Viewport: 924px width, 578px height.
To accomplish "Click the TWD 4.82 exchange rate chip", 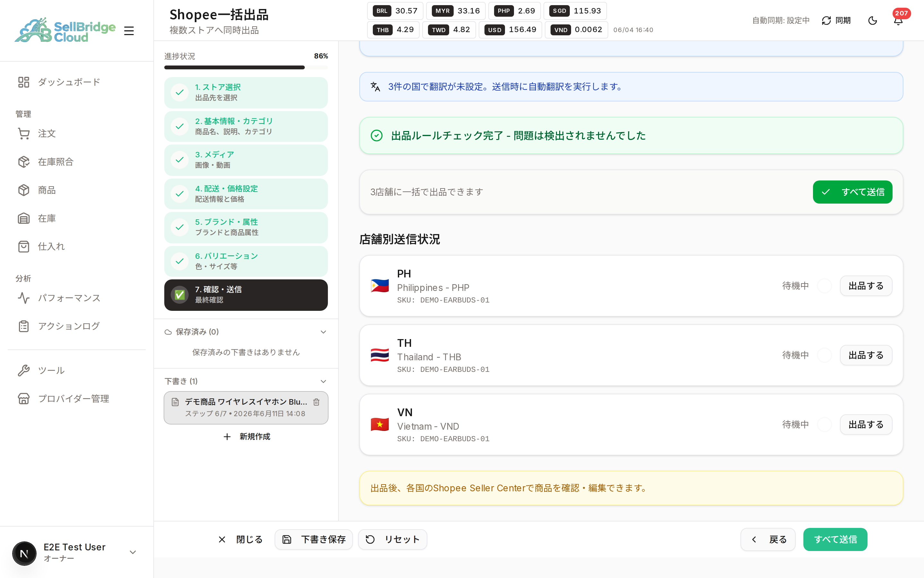I will pyautogui.click(x=449, y=30).
